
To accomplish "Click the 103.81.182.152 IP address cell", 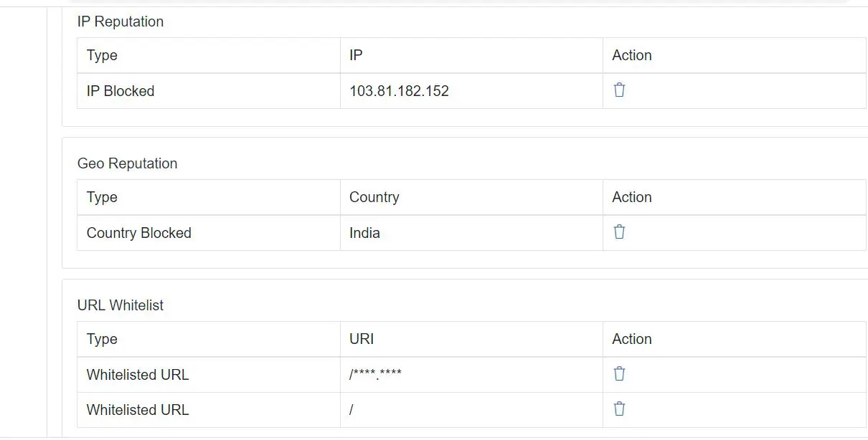I will (399, 91).
